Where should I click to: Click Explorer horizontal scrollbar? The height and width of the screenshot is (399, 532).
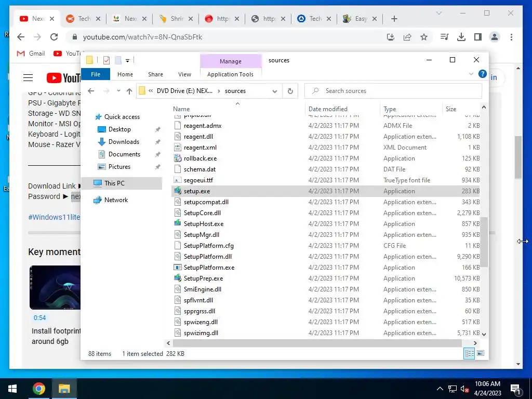[316, 343]
